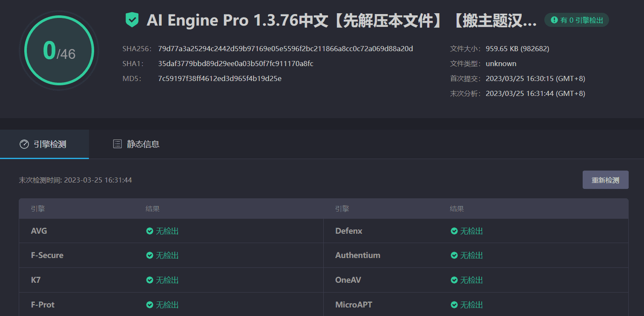Open the 引擎检测 tab

tap(44, 144)
